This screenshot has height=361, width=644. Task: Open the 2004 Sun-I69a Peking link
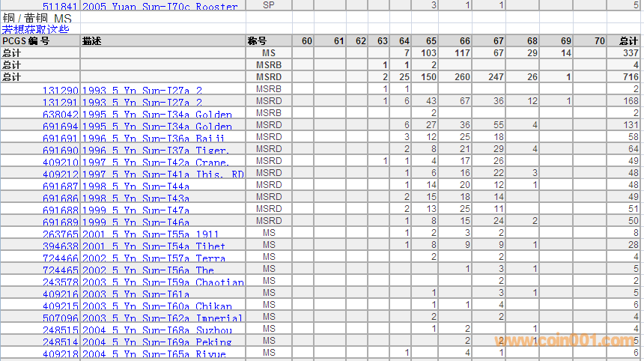click(157, 342)
